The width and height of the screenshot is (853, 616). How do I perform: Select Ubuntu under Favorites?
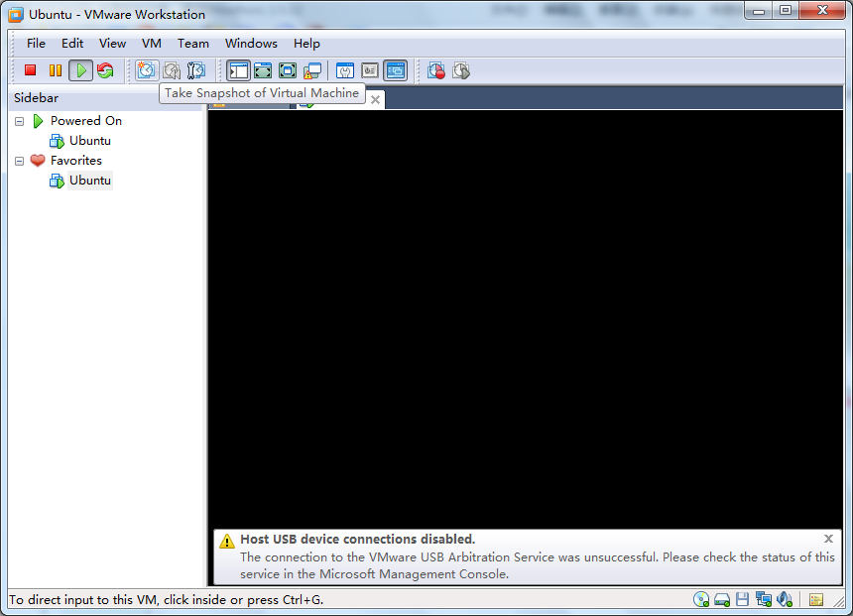point(89,181)
